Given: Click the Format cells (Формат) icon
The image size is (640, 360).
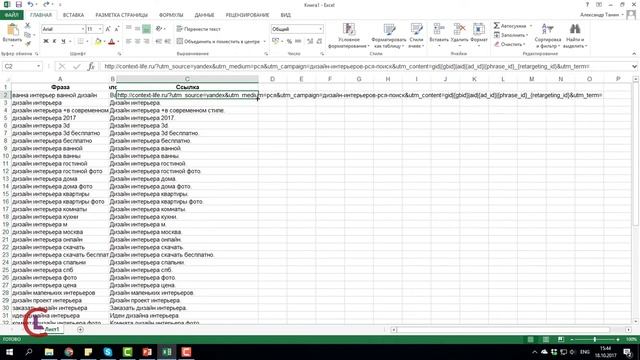Looking at the screenshot, I should click(478, 29).
